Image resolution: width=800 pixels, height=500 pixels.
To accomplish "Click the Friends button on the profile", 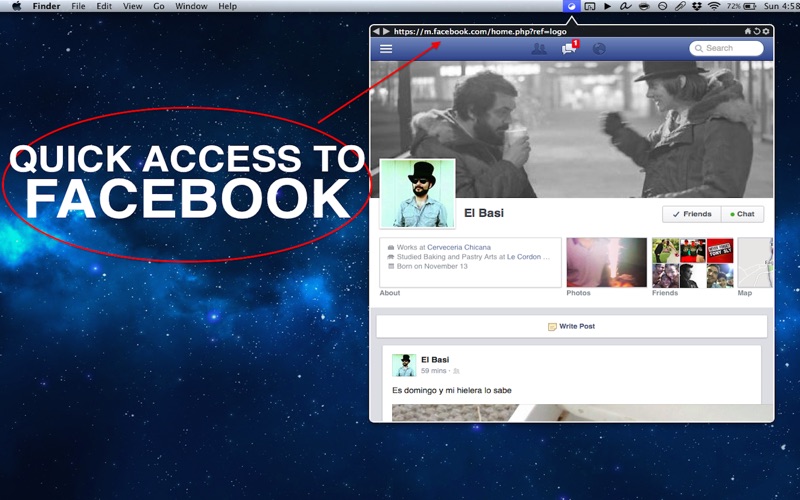I will [x=692, y=214].
